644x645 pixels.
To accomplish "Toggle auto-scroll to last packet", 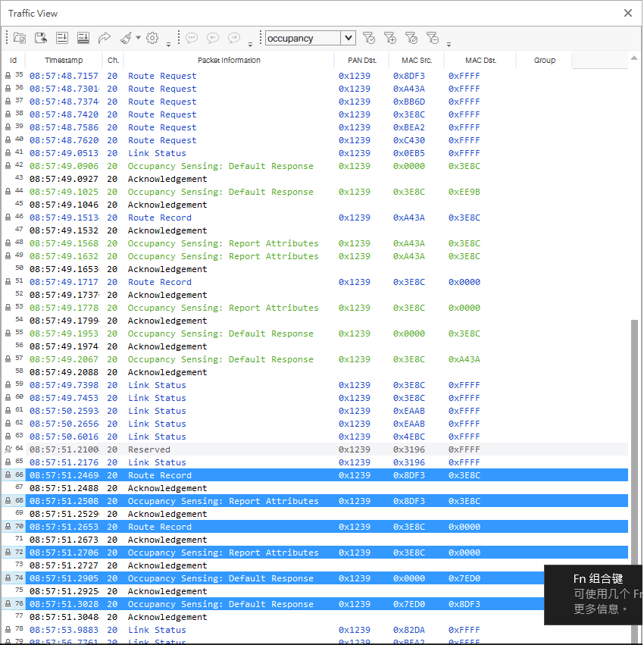I will coord(62,38).
